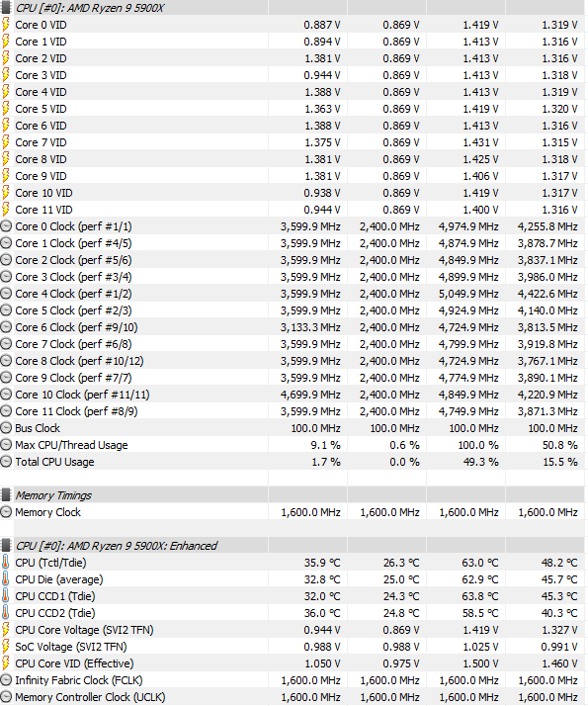Click the SoC Voltage lightning icon
The image size is (588, 706).
point(5,647)
